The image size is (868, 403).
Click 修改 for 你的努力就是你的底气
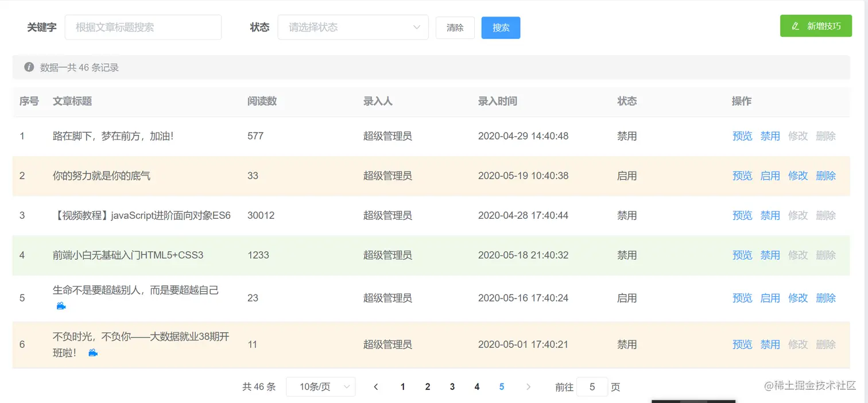[798, 176]
